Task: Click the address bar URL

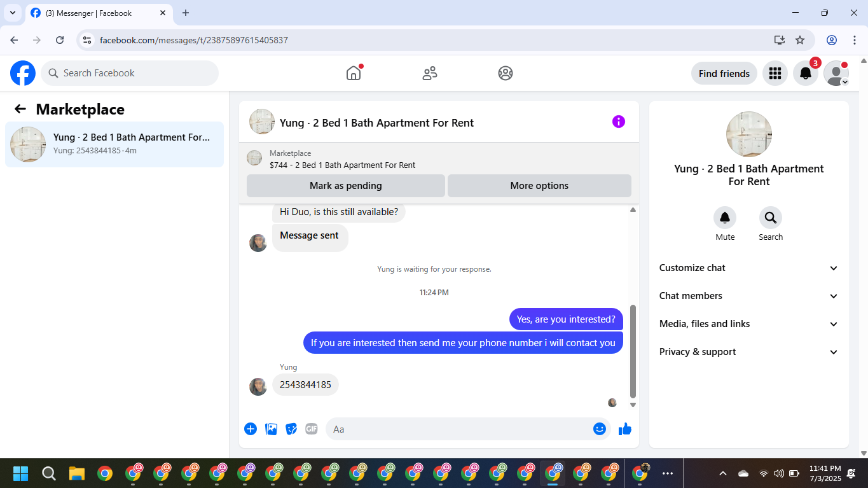Action: [194, 40]
